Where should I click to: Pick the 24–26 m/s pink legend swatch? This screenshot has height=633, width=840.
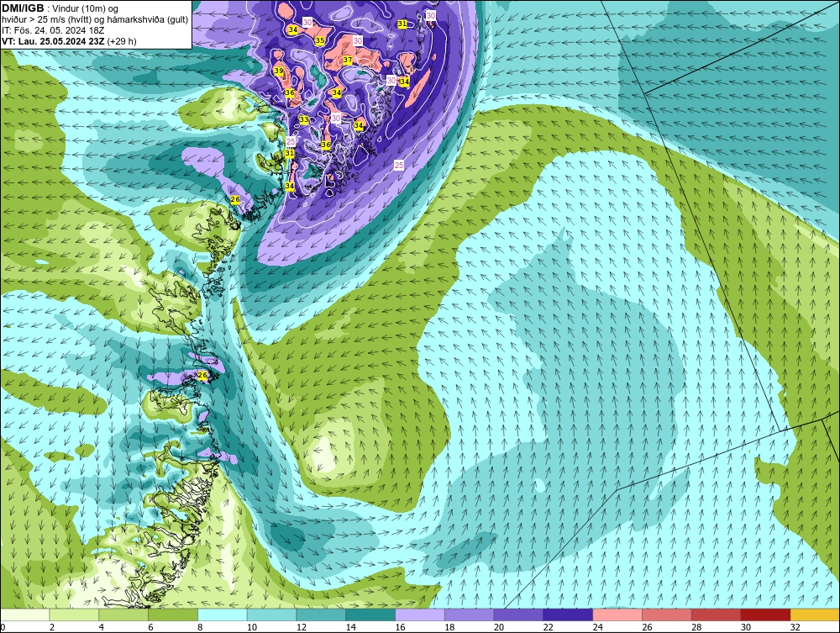(617, 615)
